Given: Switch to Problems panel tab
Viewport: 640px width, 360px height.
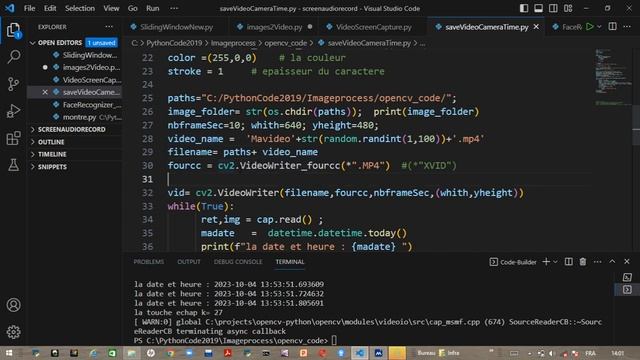Looking at the screenshot, I should pyautogui.click(x=149, y=262).
